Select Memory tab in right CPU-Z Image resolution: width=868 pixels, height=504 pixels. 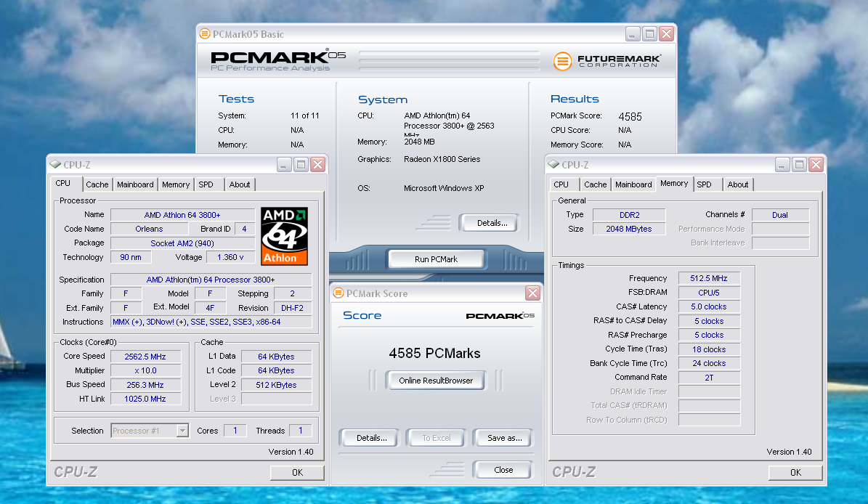(x=674, y=183)
